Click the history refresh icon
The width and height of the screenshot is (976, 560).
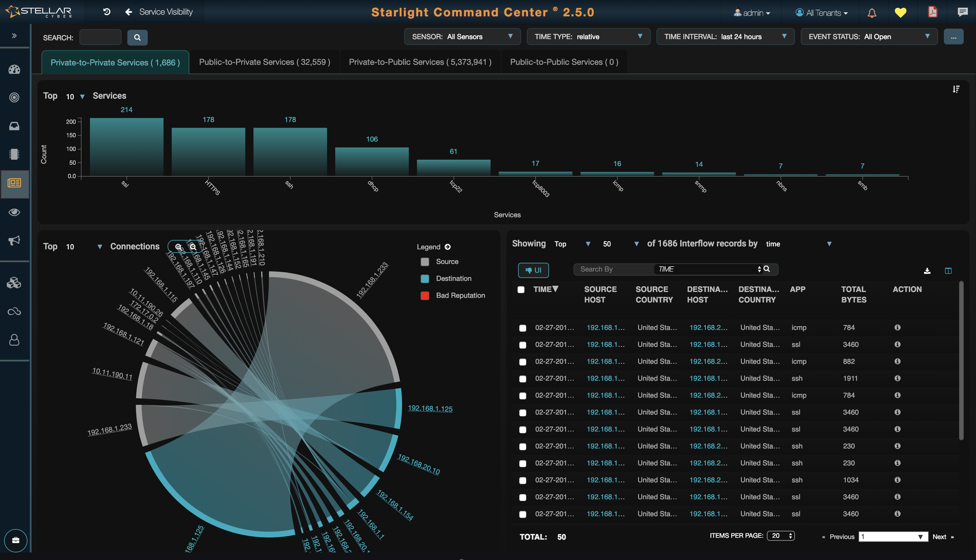(107, 12)
